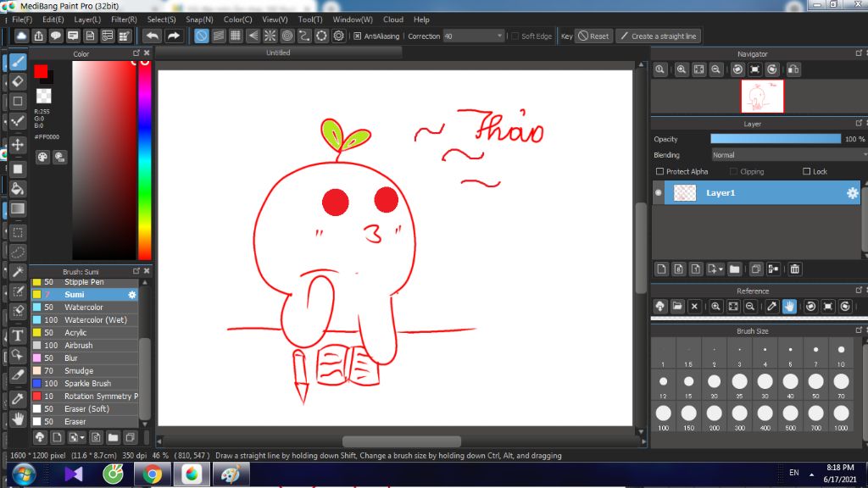Click the Windows Start button

tap(24, 474)
